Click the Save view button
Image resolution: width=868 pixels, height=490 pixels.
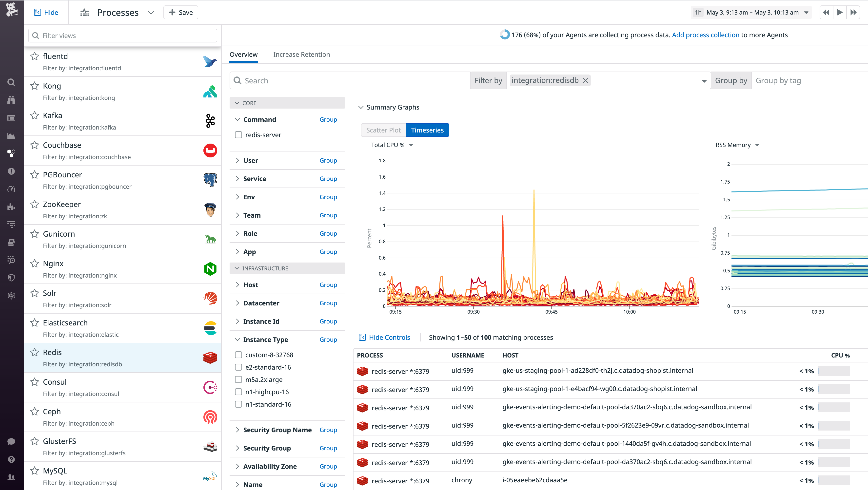181,12
